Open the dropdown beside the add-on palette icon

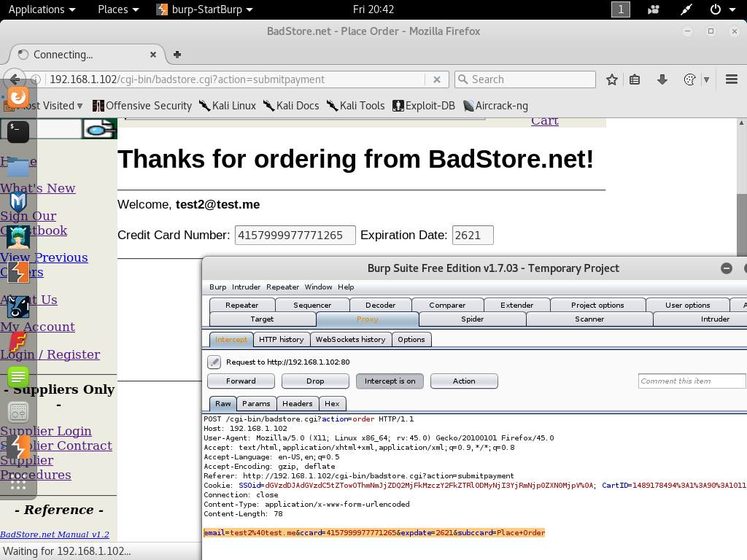pos(707,79)
